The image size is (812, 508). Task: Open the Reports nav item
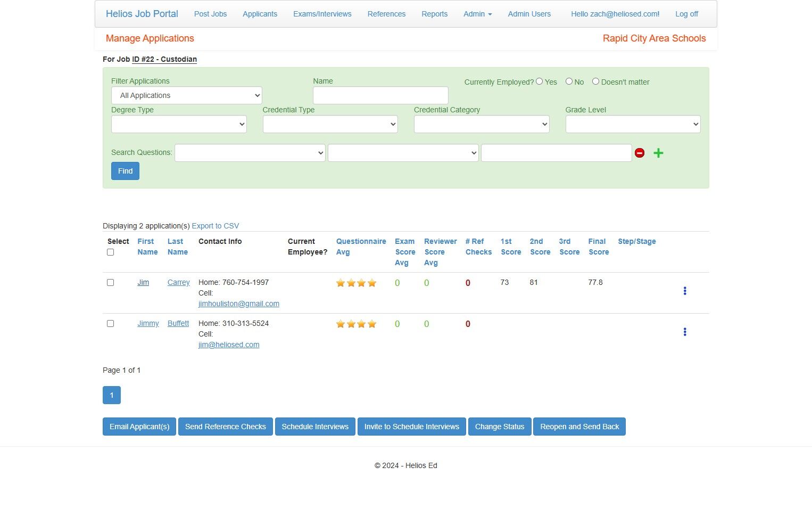tap(434, 14)
